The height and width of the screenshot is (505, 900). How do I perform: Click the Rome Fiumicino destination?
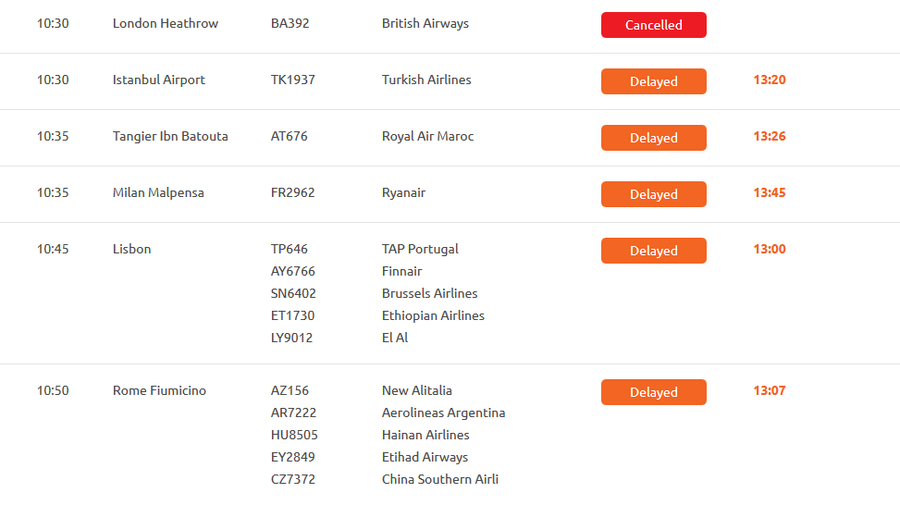pyautogui.click(x=159, y=390)
